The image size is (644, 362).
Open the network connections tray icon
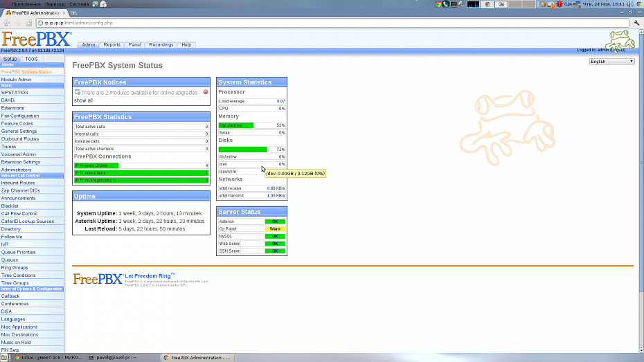click(577, 4)
